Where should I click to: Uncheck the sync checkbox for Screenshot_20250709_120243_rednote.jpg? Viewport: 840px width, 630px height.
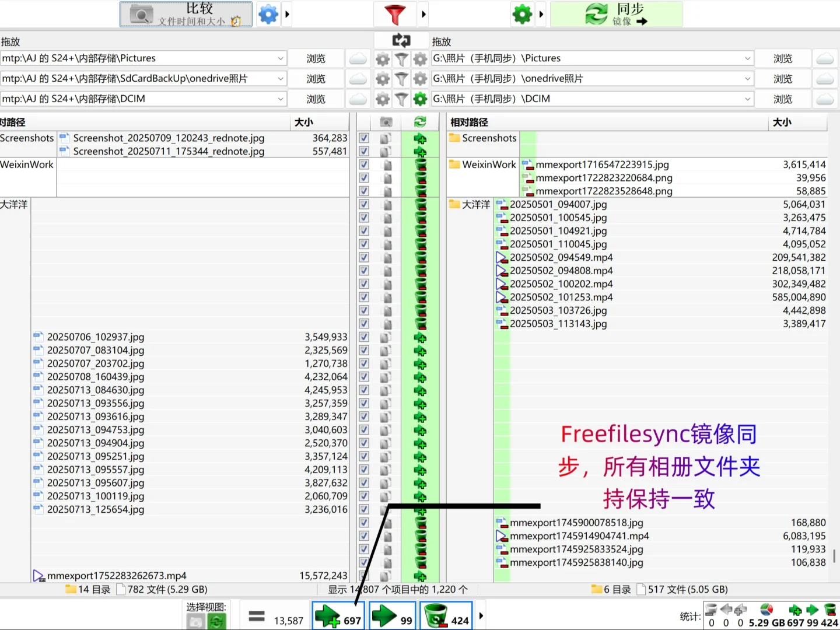point(363,138)
